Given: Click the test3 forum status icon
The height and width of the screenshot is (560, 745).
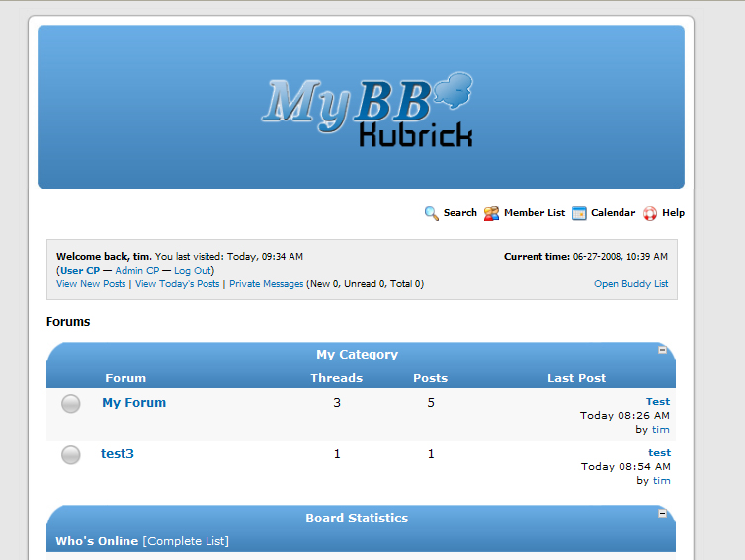Looking at the screenshot, I should click(x=71, y=455).
